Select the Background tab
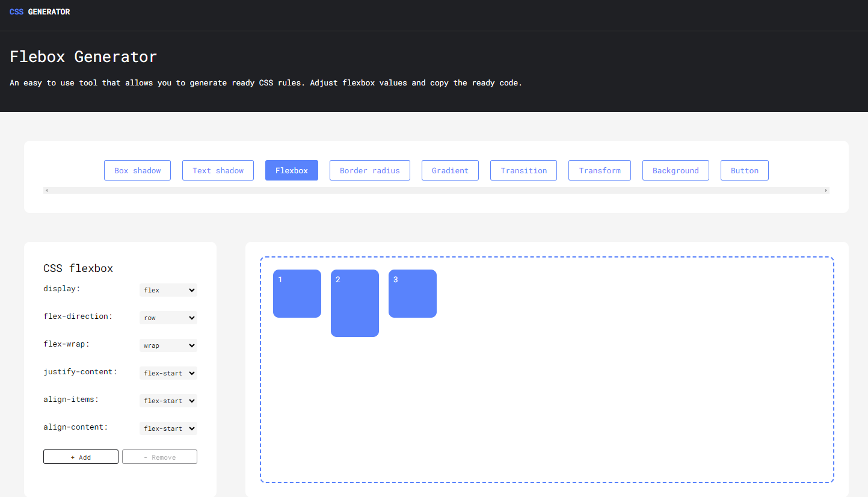This screenshot has height=497, width=868. point(676,170)
